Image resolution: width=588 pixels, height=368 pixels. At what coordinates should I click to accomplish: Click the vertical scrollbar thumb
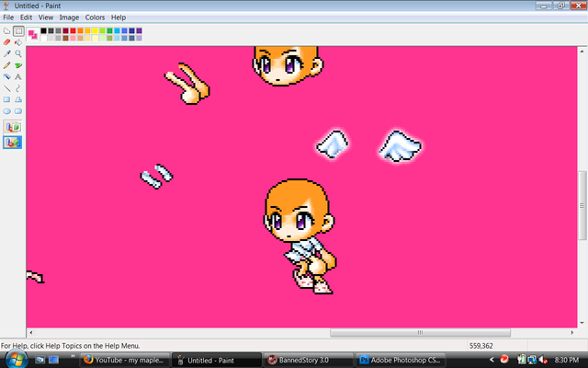[x=582, y=205]
